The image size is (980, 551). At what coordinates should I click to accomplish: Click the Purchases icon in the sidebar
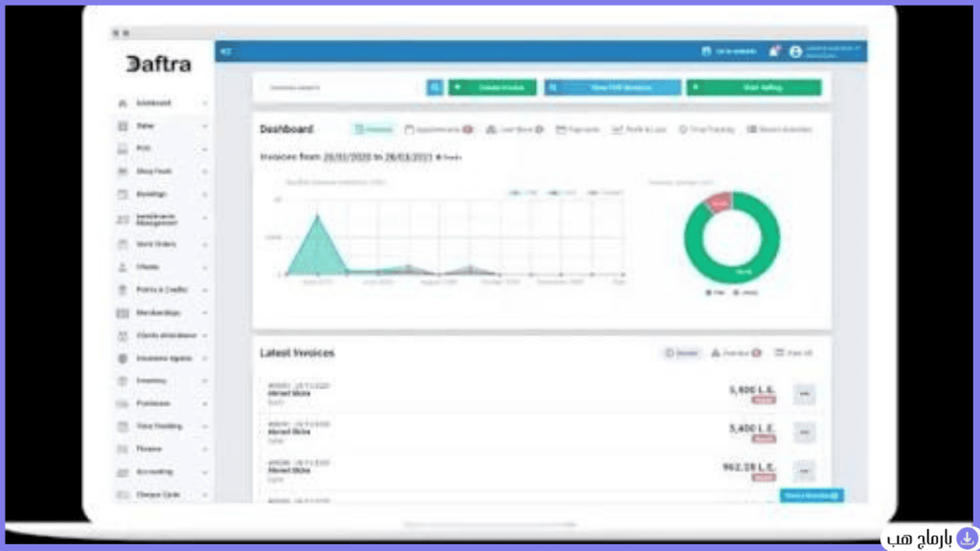pos(122,405)
